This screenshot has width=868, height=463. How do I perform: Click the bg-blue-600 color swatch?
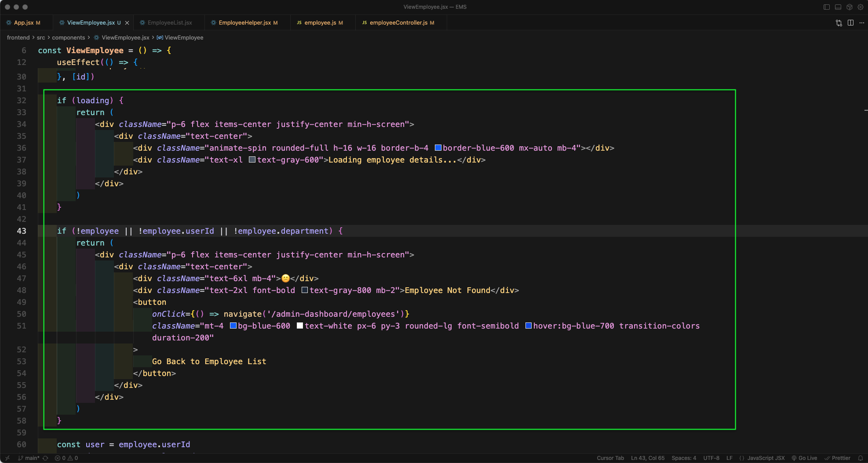pos(233,326)
